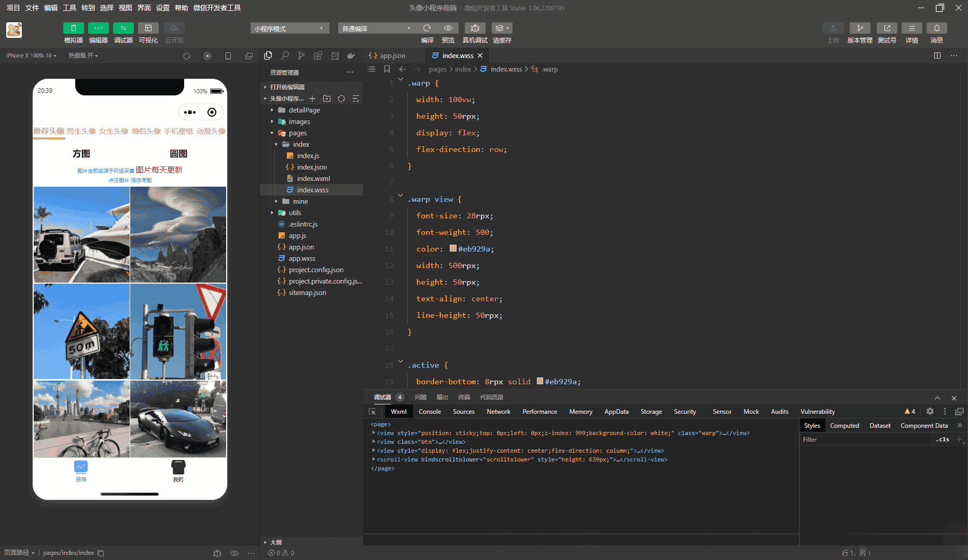The height and width of the screenshot is (560, 968).
Task: Click the .cls button in Styles
Action: point(943,439)
